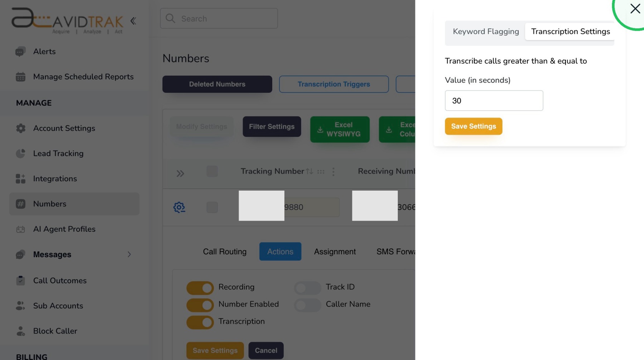The width and height of the screenshot is (644, 360).
Task: Click the AI Agent Profiles robot icon
Action: click(x=20, y=229)
